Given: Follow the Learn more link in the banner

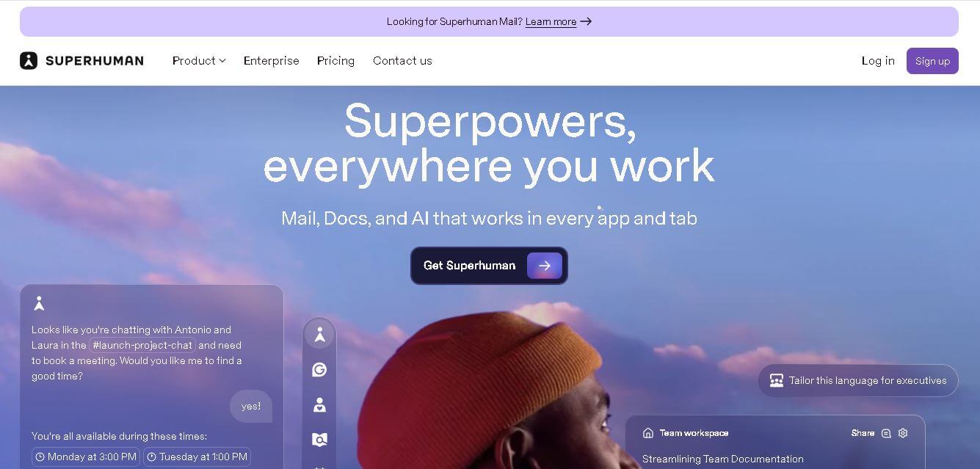Looking at the screenshot, I should [x=551, y=22].
